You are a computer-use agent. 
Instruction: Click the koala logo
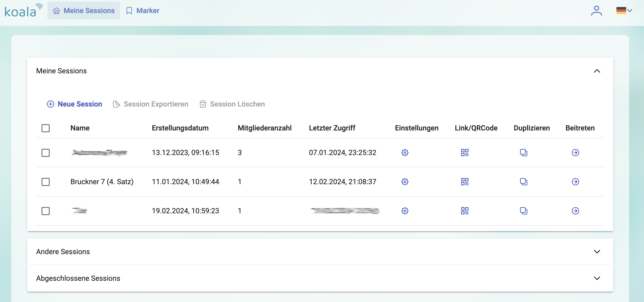(x=23, y=10)
